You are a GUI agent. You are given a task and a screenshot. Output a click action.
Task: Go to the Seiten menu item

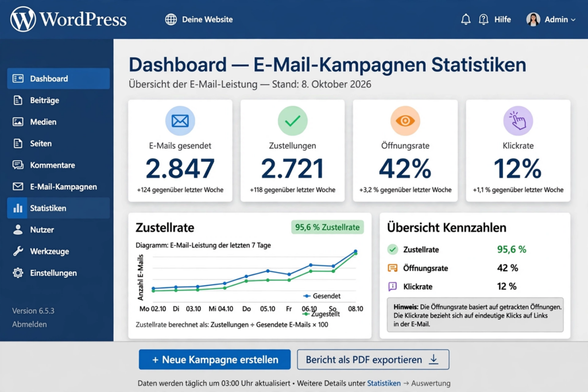[x=41, y=143]
